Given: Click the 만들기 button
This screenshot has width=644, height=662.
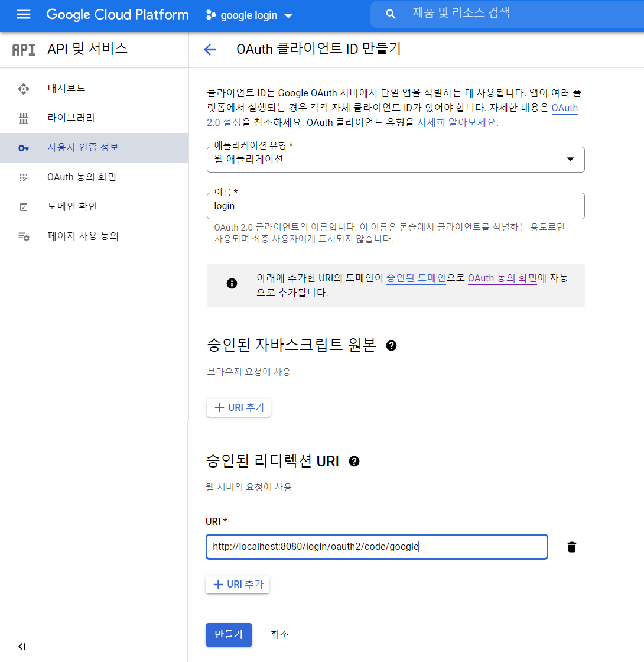Looking at the screenshot, I should (229, 635).
